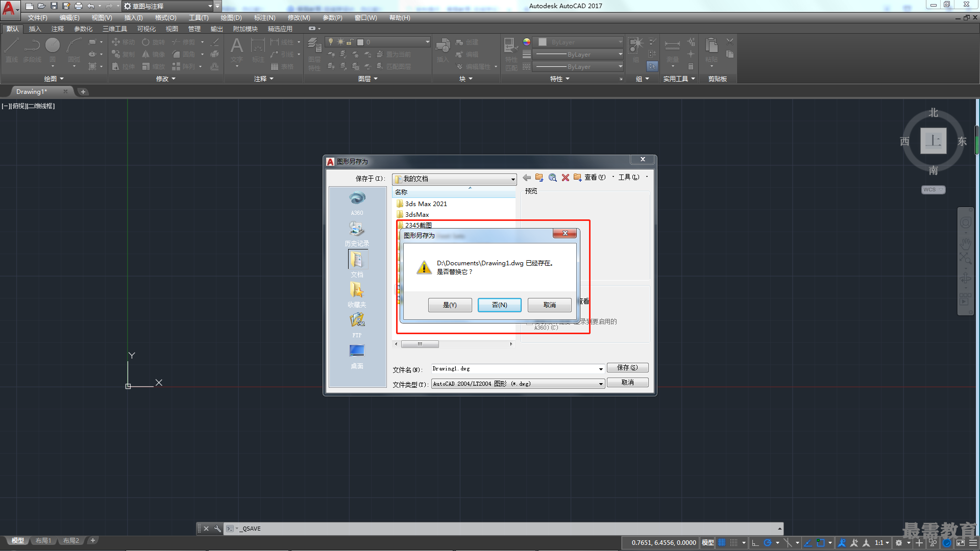Add a new drawing tab with plus

coord(83,92)
